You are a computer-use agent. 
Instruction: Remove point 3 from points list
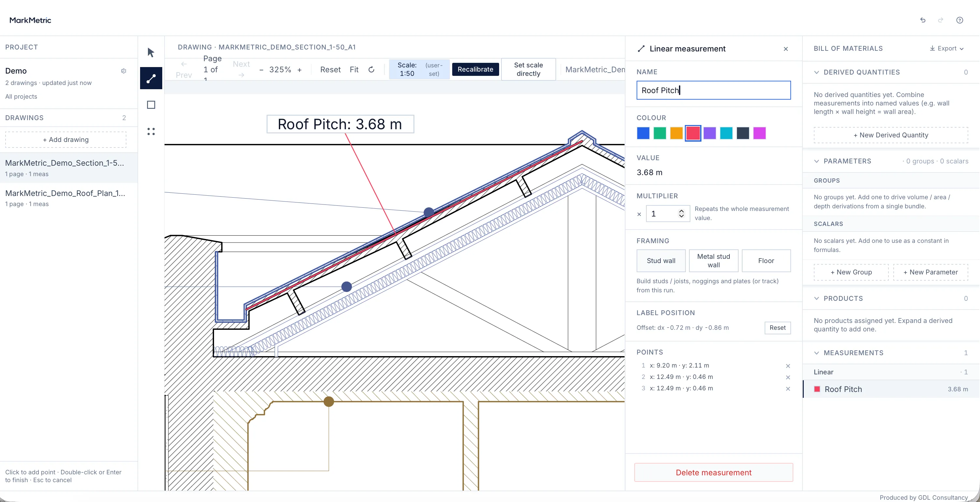pyautogui.click(x=788, y=389)
